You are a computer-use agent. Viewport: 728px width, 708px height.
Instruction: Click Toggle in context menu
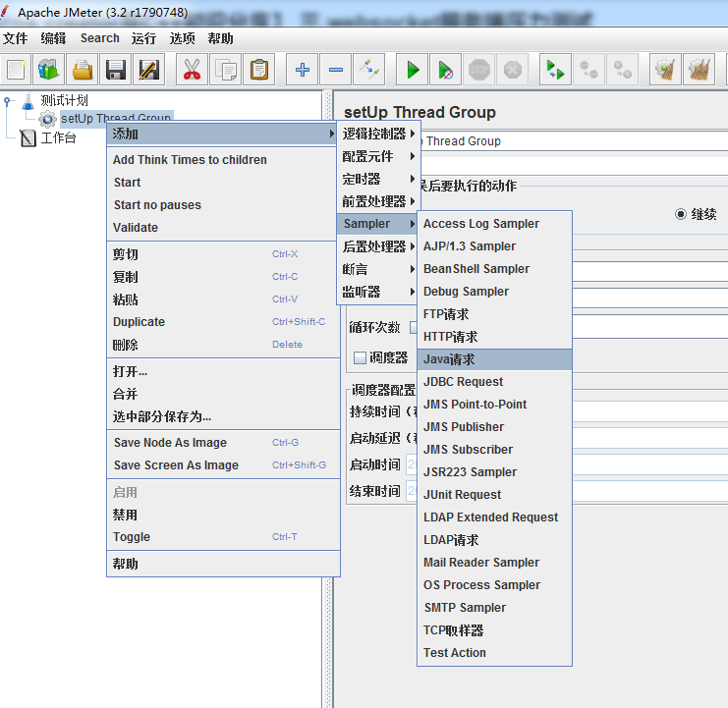(221, 537)
